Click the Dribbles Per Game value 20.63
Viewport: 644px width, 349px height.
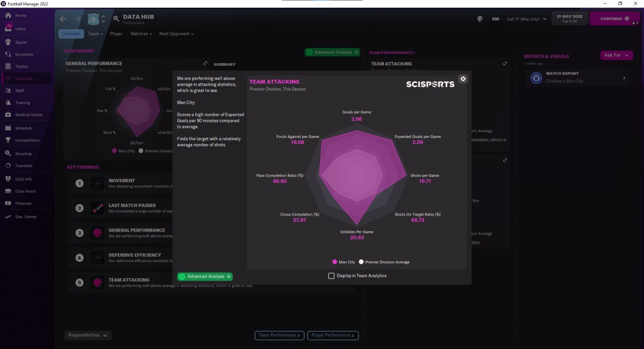tap(357, 238)
